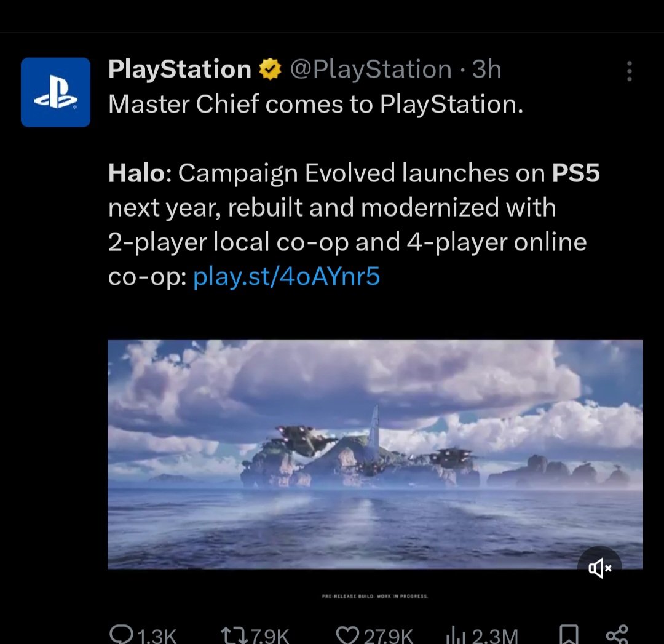The width and height of the screenshot is (664, 644).
Task: Click the reply speech bubble icon
Action: coord(122,635)
